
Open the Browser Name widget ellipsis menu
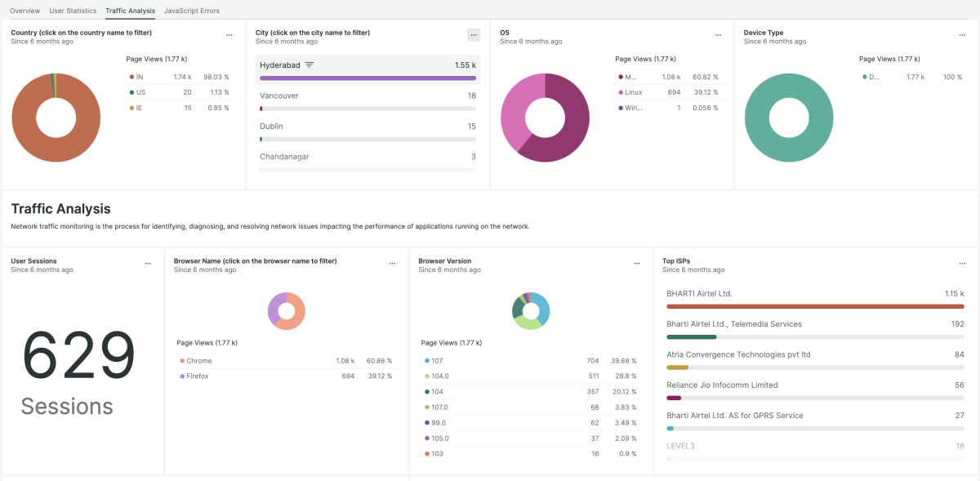click(392, 264)
